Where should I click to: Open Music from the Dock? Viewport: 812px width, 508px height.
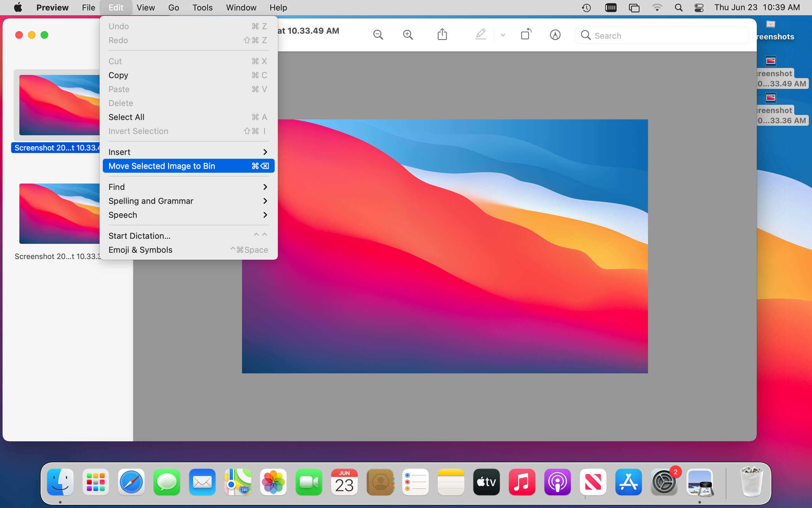coord(522,482)
